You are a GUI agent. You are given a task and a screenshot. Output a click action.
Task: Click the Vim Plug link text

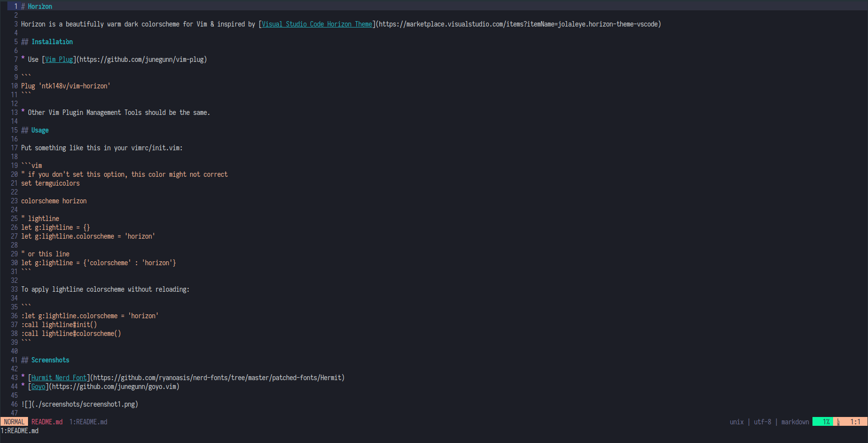[x=59, y=59]
